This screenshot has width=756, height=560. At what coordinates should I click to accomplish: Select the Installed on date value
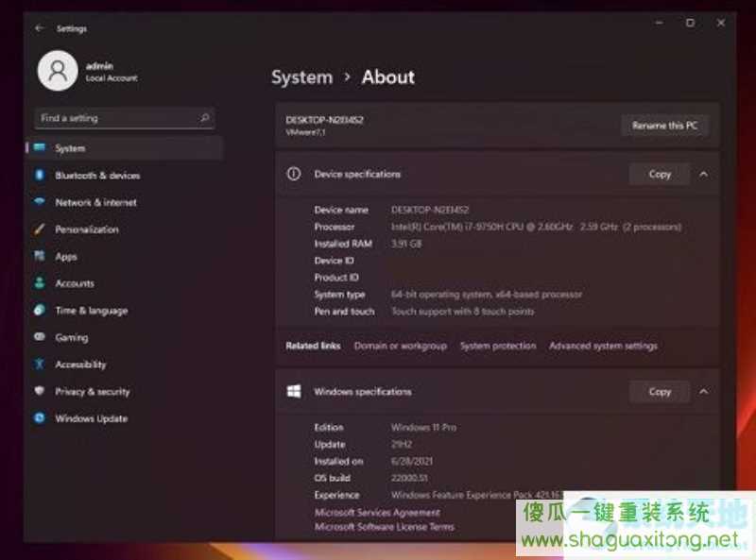click(412, 461)
